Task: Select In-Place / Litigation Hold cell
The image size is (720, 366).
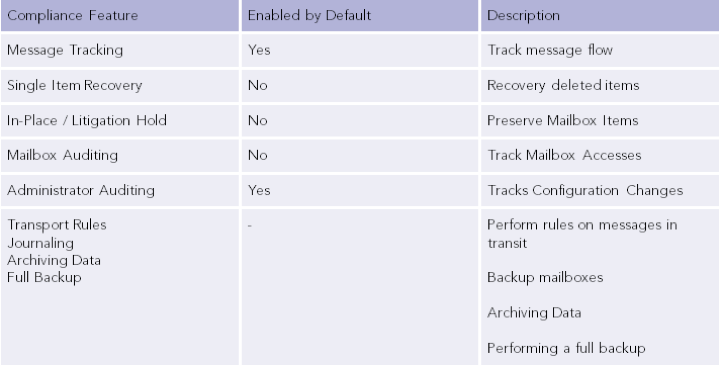Action: tap(120, 120)
